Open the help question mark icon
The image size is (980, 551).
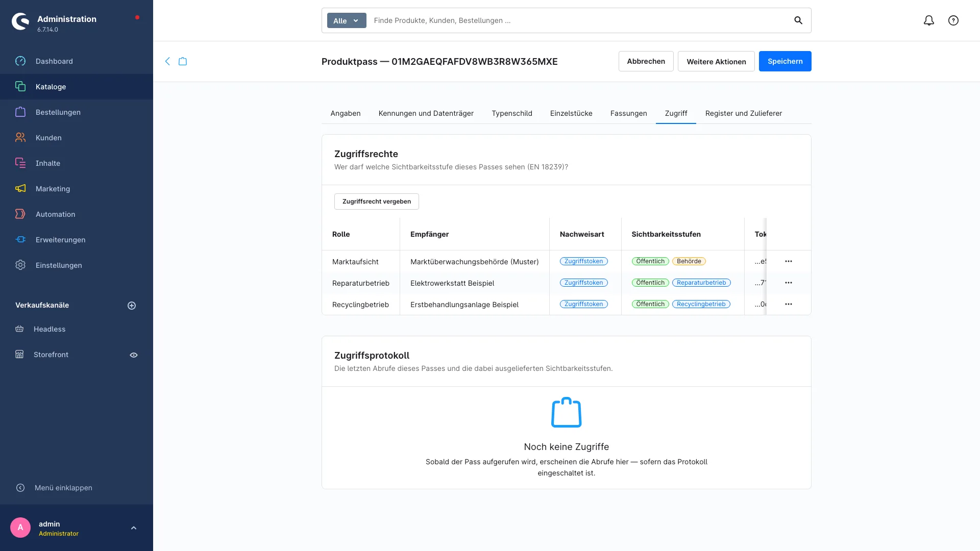[x=953, y=20]
